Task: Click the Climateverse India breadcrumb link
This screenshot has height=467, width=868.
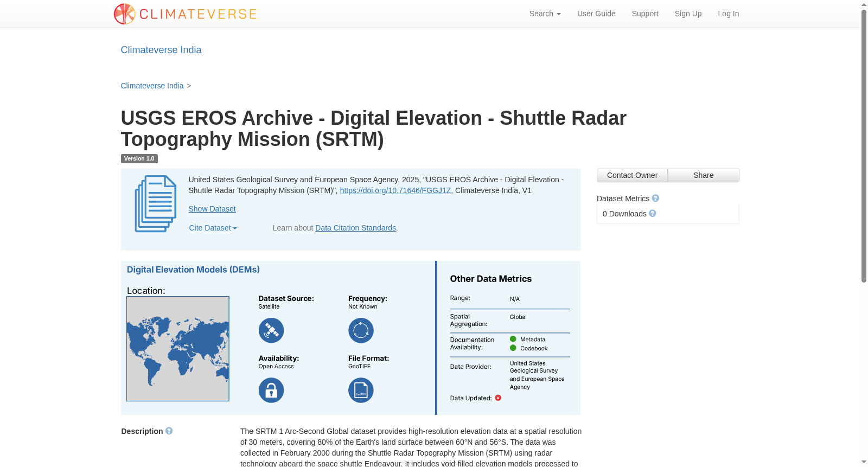Action: click(152, 86)
